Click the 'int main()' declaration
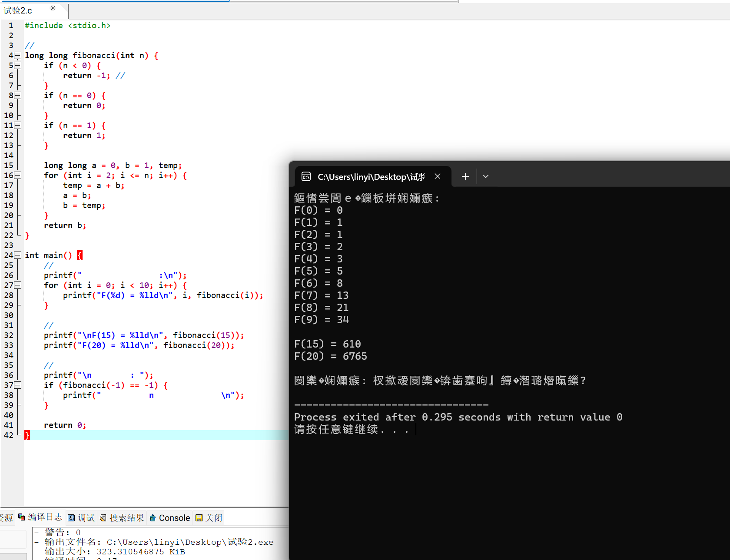730x560 pixels. (x=48, y=255)
